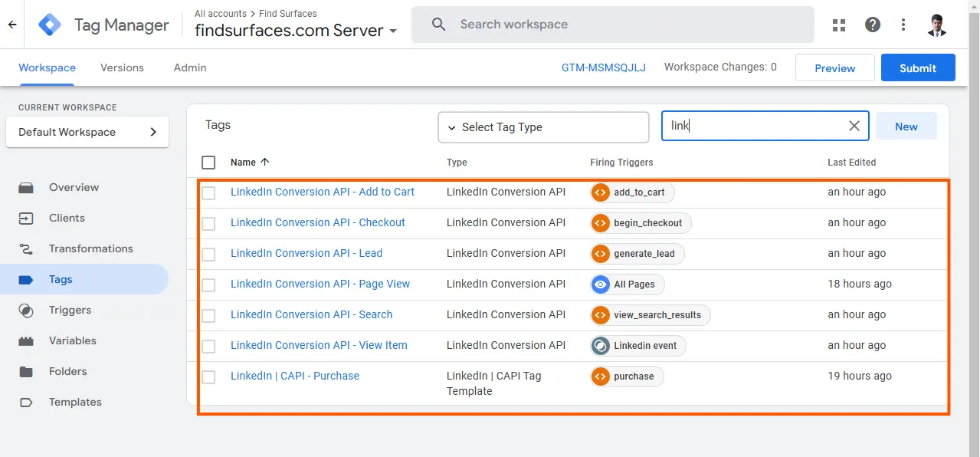This screenshot has width=980, height=457.
Task: Click the All accounts breadcrumb link
Action: pos(221,13)
